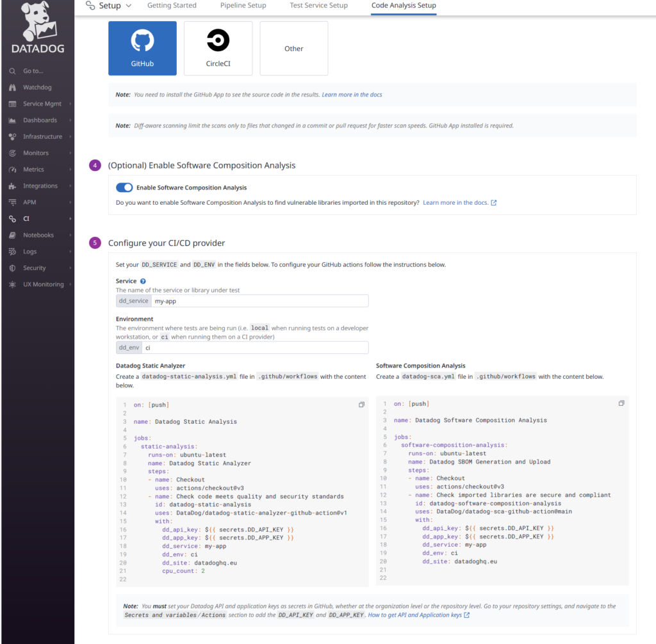Copy the Static Analyzer YAML code
The height and width of the screenshot is (644, 656).
361,405
